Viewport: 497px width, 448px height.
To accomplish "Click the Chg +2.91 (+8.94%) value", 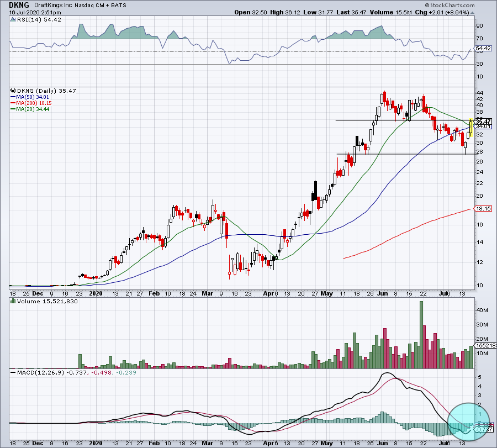I will [442, 13].
